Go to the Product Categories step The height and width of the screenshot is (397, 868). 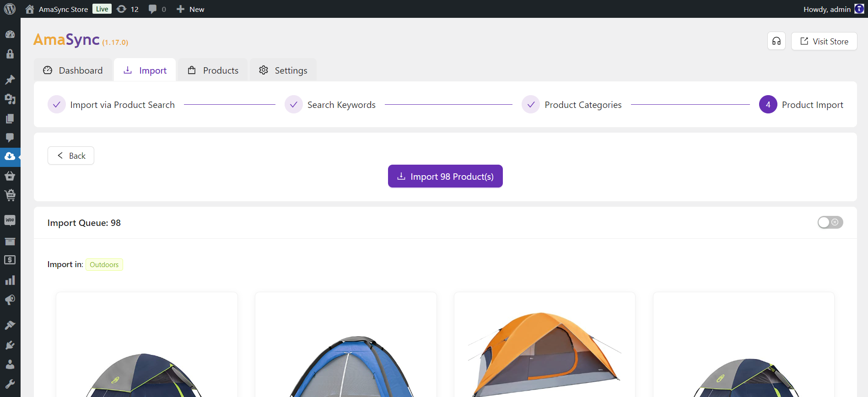571,105
